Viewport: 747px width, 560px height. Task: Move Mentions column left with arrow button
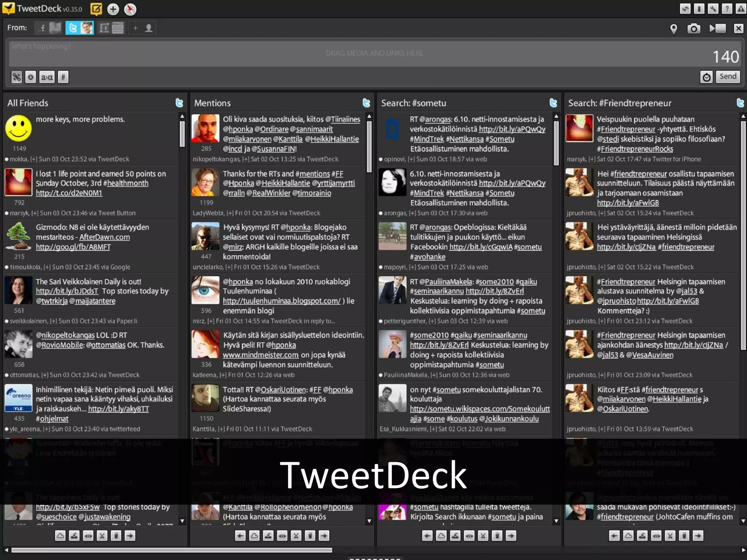[240, 536]
